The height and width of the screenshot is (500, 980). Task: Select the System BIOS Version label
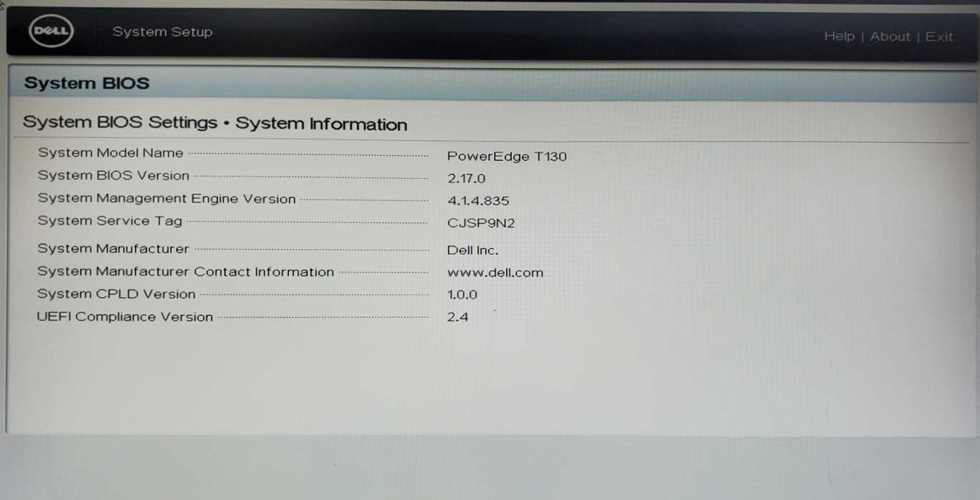point(114,176)
